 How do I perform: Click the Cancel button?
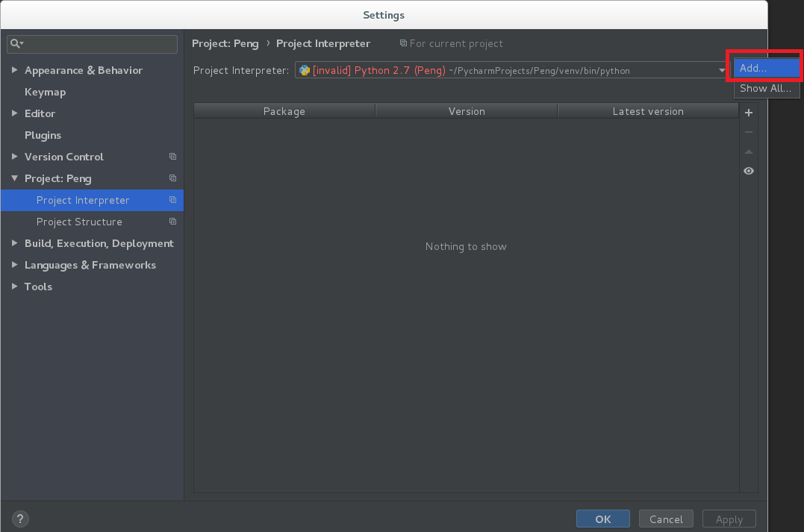pos(666,519)
